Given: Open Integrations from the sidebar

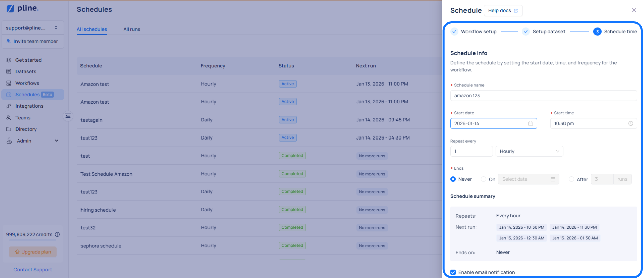Looking at the screenshot, I should point(29,106).
